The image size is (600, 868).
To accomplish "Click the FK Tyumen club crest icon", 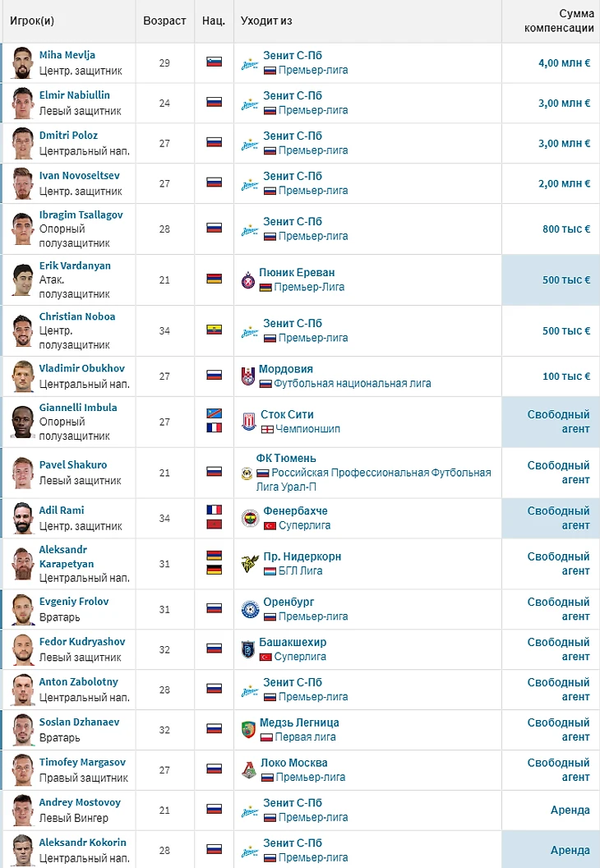I will [x=247, y=473].
